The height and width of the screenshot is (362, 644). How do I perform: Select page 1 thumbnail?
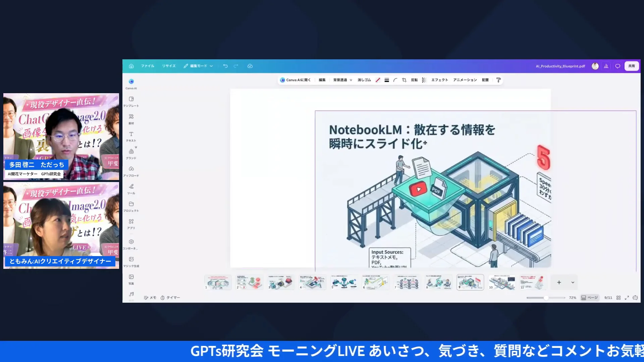(x=218, y=283)
